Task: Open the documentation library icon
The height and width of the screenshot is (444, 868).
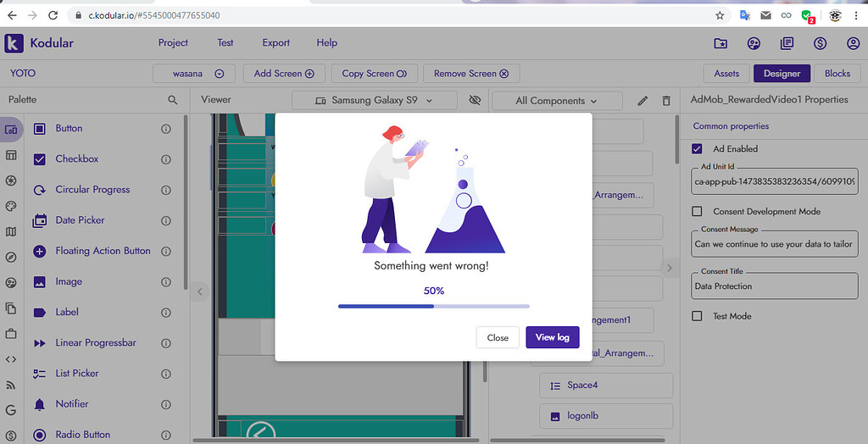Action: click(787, 43)
